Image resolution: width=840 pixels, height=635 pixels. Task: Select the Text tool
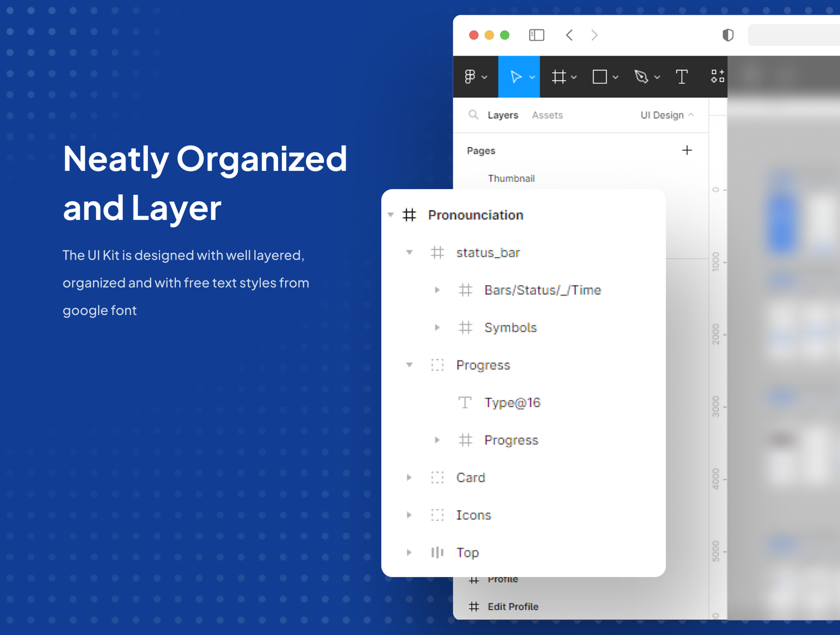coord(681,77)
